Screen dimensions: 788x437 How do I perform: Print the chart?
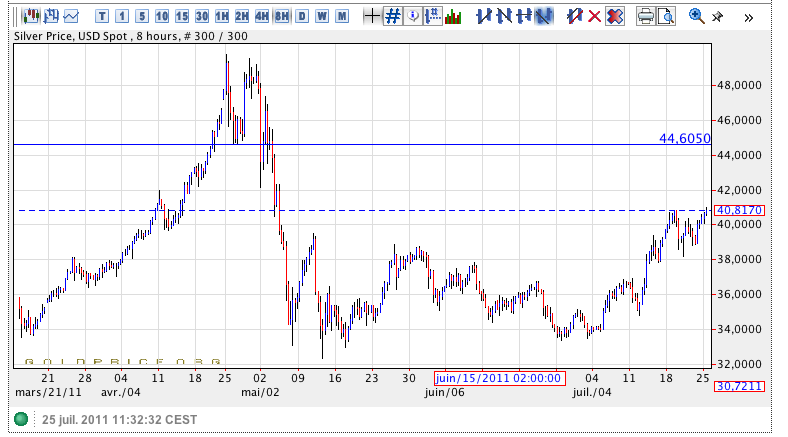(x=646, y=16)
